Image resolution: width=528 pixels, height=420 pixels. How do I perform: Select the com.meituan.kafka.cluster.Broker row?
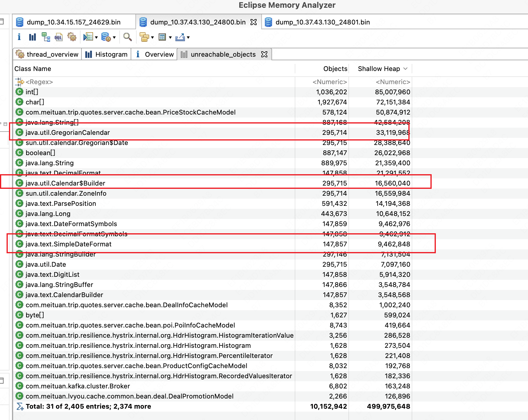[213, 386]
